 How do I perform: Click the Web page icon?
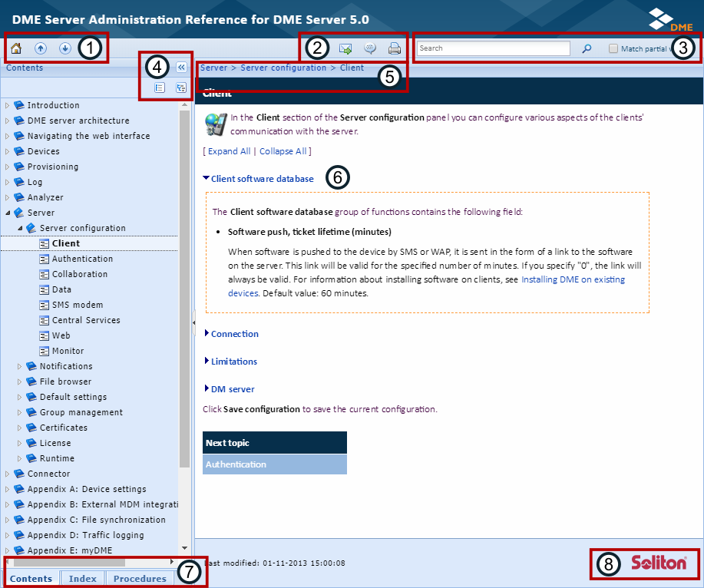[44, 335]
